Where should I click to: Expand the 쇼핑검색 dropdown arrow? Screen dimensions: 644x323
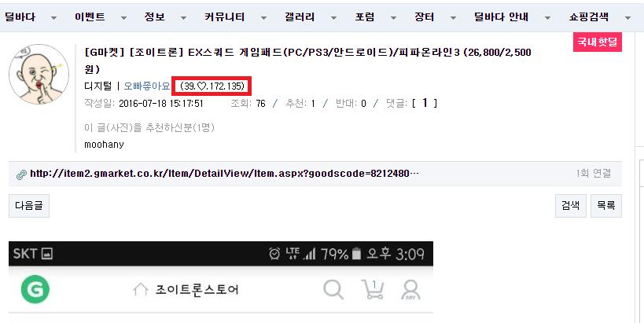coord(627,17)
